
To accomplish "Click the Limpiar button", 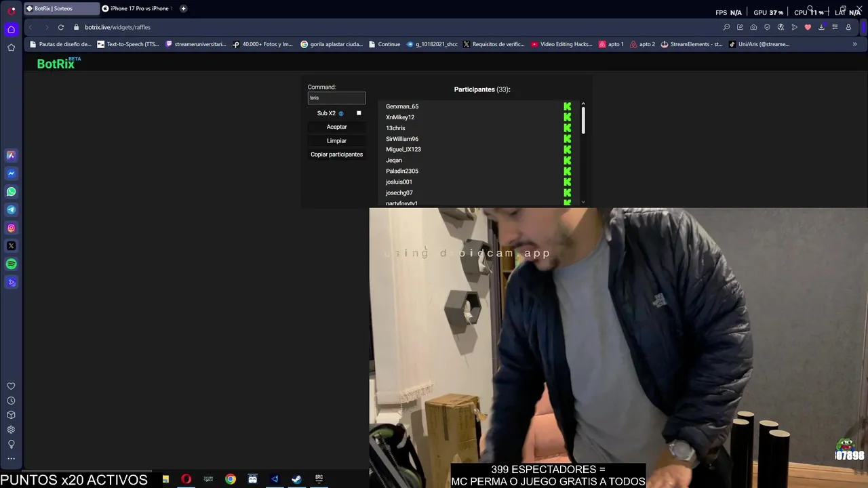I will (336, 141).
